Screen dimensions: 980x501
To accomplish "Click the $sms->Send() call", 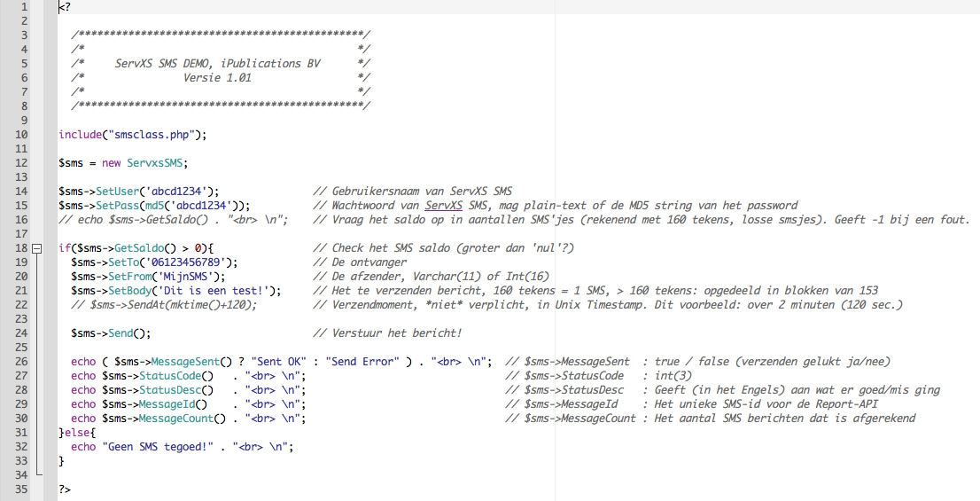I will 111,333.
